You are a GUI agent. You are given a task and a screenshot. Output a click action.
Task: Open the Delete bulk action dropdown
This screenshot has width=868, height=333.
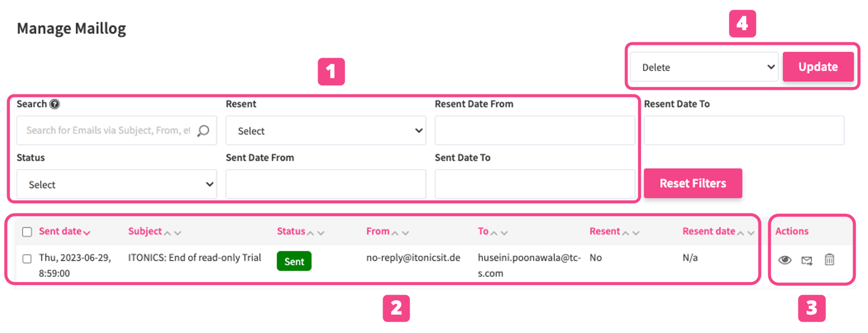coord(704,67)
